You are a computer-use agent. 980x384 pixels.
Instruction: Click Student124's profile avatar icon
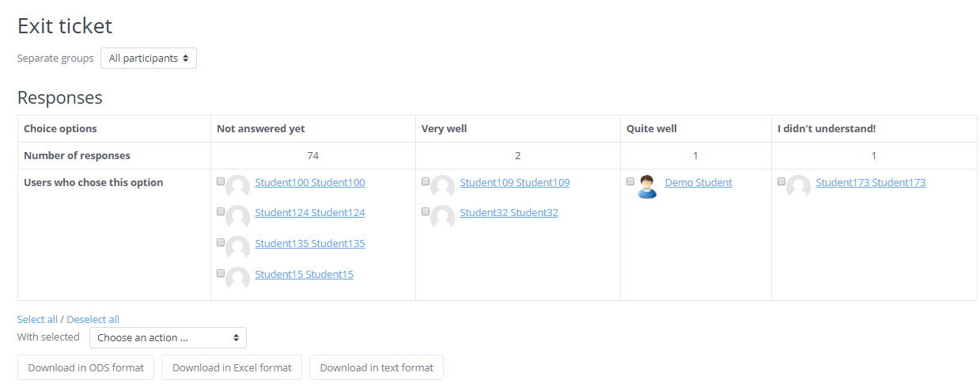pyautogui.click(x=237, y=217)
